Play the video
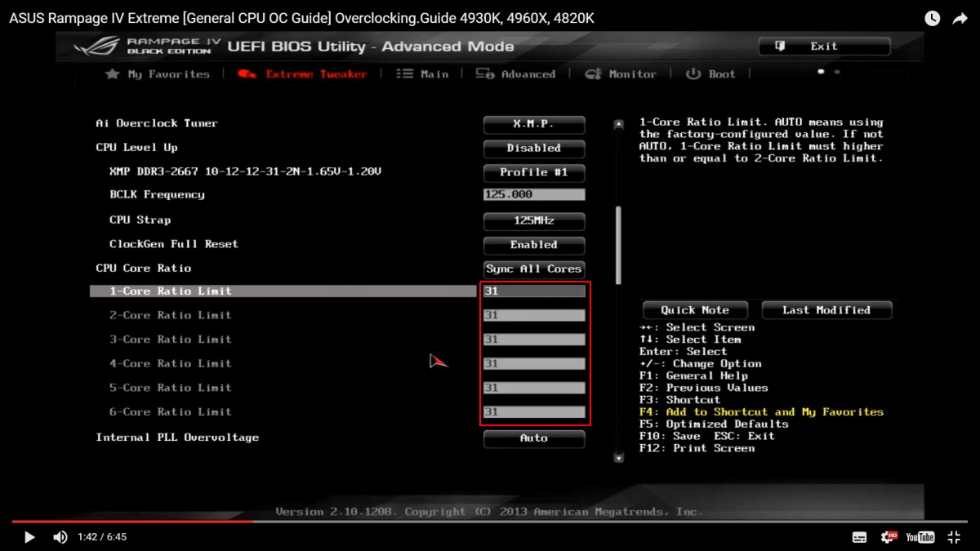 (x=29, y=536)
